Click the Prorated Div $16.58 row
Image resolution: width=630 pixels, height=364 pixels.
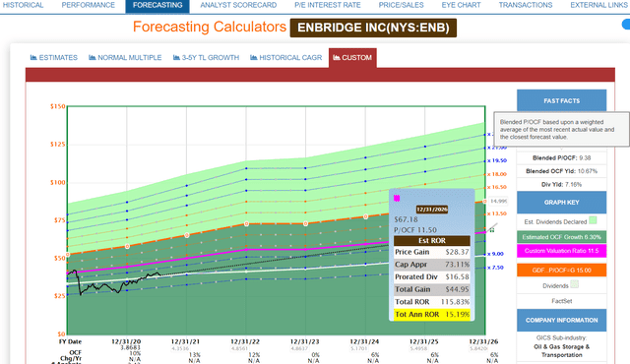[432, 276]
